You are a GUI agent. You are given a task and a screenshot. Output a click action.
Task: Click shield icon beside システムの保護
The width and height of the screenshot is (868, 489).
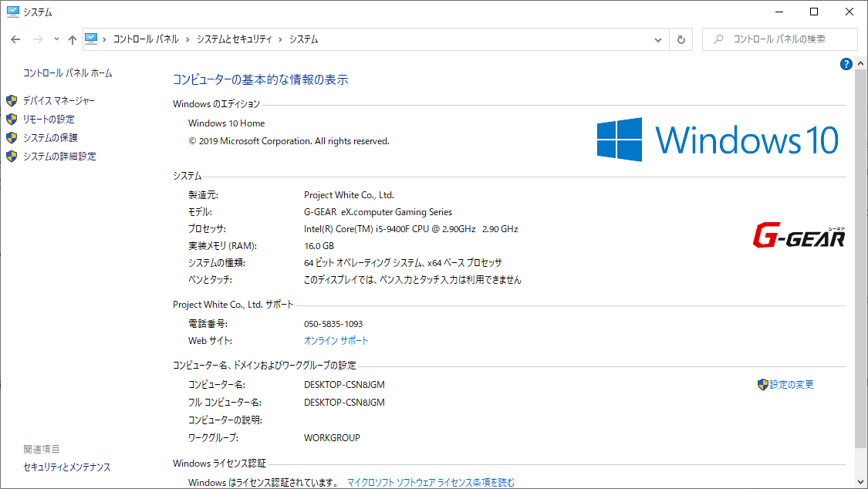click(x=12, y=138)
